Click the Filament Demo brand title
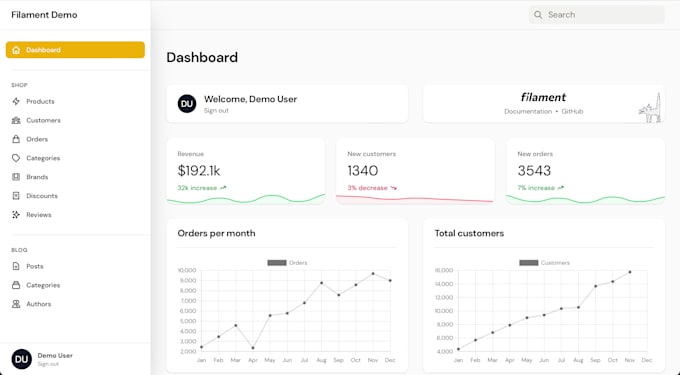 click(x=44, y=15)
